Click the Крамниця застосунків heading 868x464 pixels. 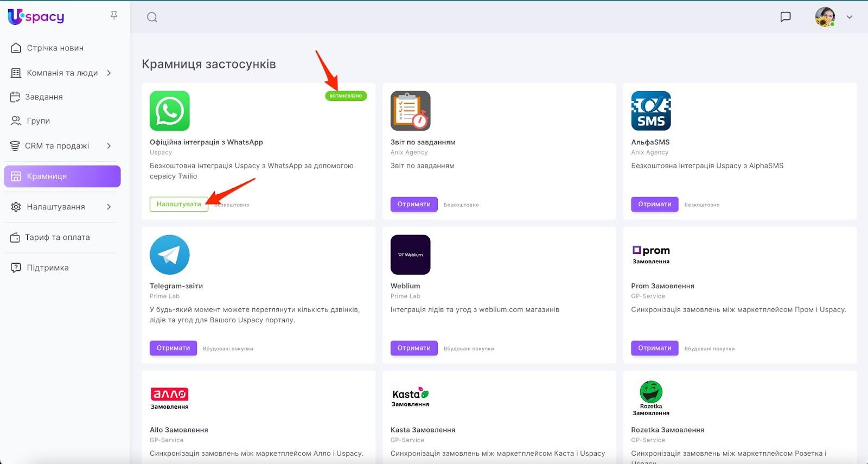tap(209, 64)
